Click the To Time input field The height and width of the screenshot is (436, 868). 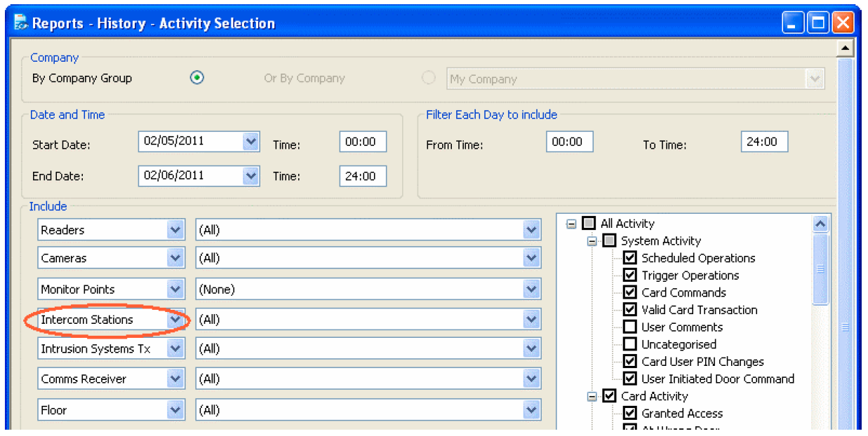click(763, 142)
